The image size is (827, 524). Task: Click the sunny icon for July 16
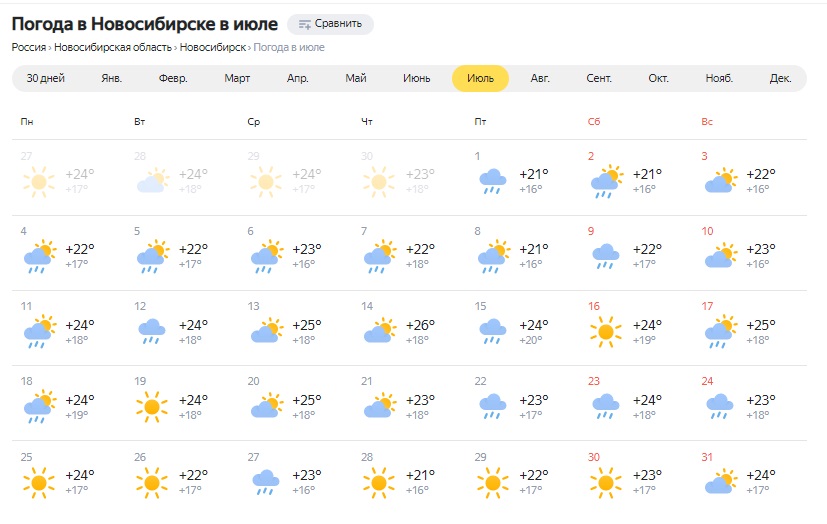tap(605, 331)
